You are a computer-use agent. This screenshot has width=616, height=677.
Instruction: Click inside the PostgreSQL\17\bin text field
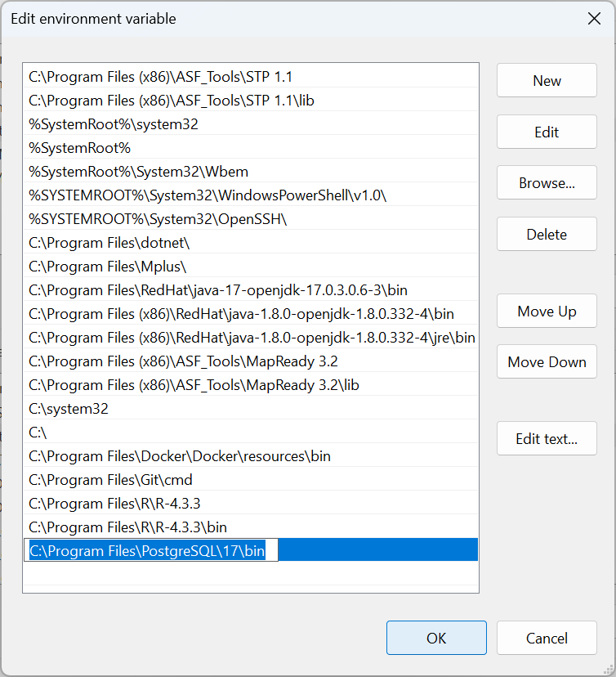(151, 551)
